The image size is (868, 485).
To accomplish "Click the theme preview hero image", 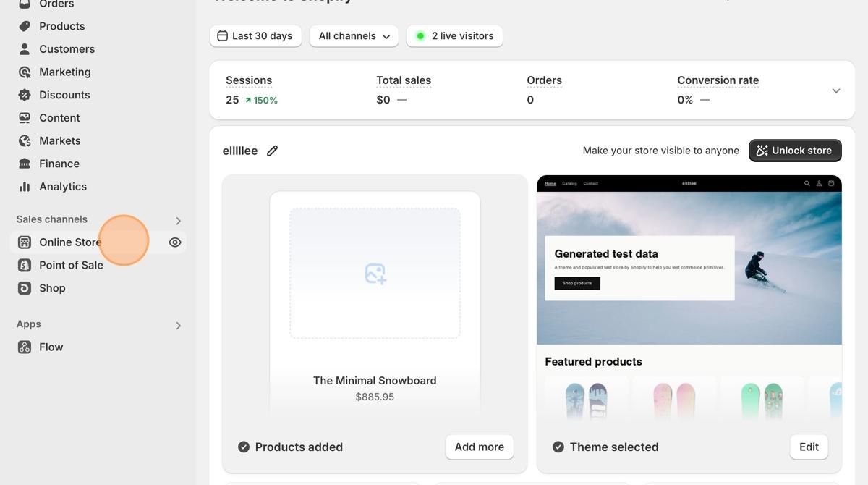I will (x=689, y=268).
